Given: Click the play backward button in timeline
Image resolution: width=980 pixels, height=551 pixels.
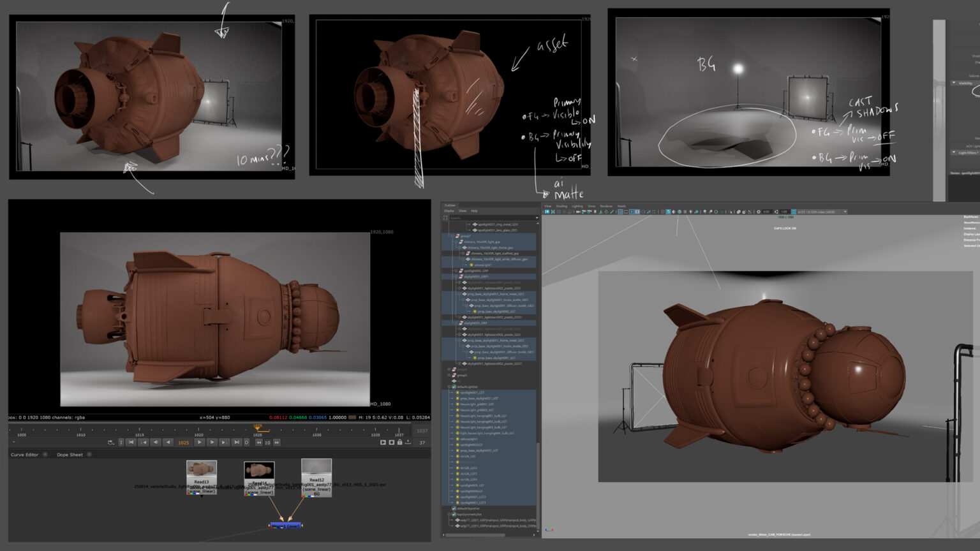Looking at the screenshot, I should [x=168, y=442].
